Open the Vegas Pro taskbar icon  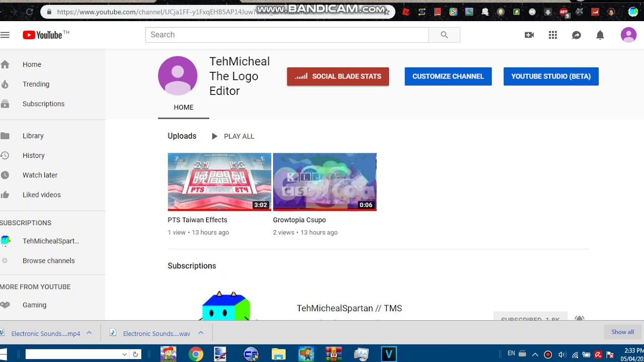[388, 354]
